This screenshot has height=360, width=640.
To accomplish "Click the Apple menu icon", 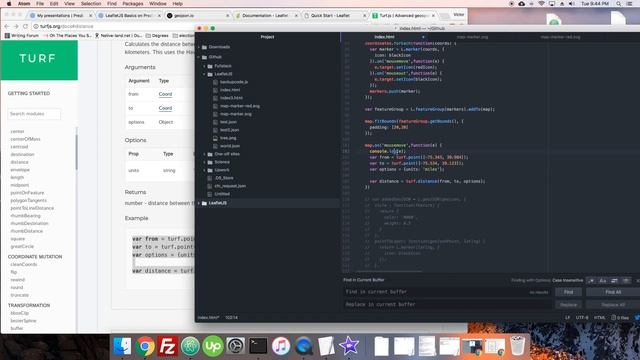I will point(9,4).
